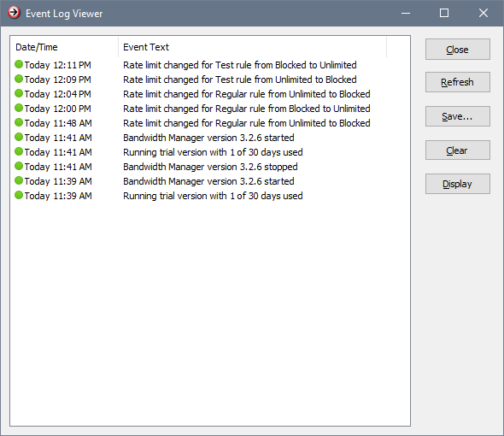Click the green status icon at 11:48 AM
504x436 pixels.
pos(19,122)
